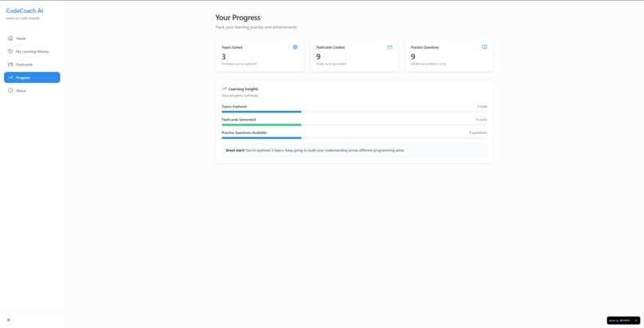Click the Learning Insights trend icon
Viewport: 644px width, 328px height.
coord(225,89)
